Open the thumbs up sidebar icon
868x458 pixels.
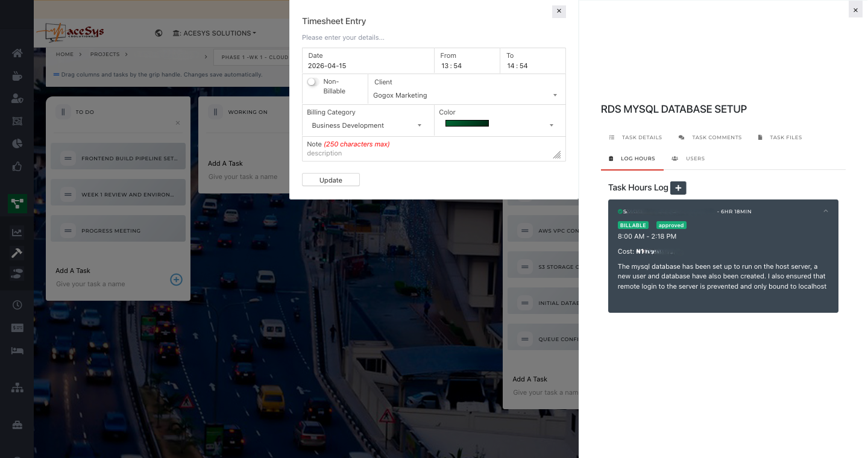coord(17,166)
